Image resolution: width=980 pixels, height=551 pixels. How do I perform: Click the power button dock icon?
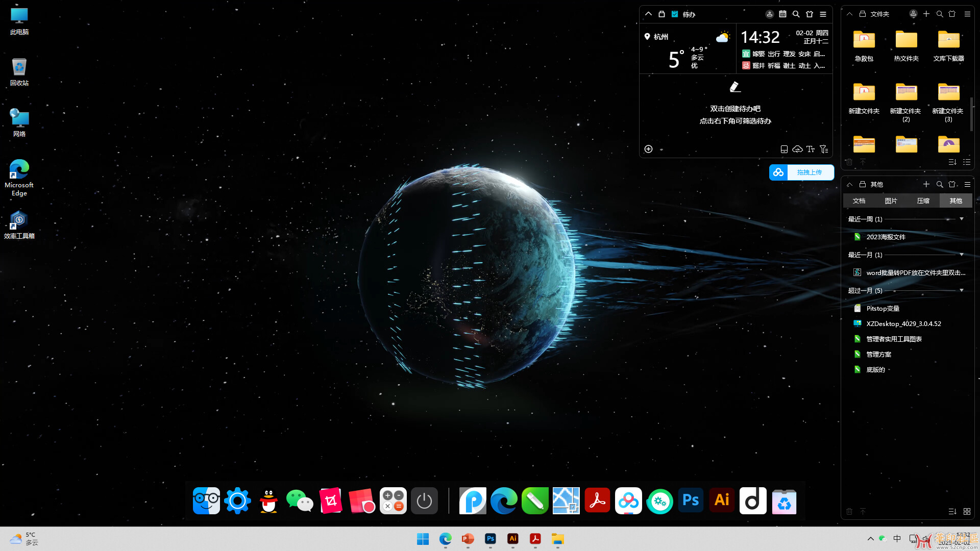click(x=424, y=501)
